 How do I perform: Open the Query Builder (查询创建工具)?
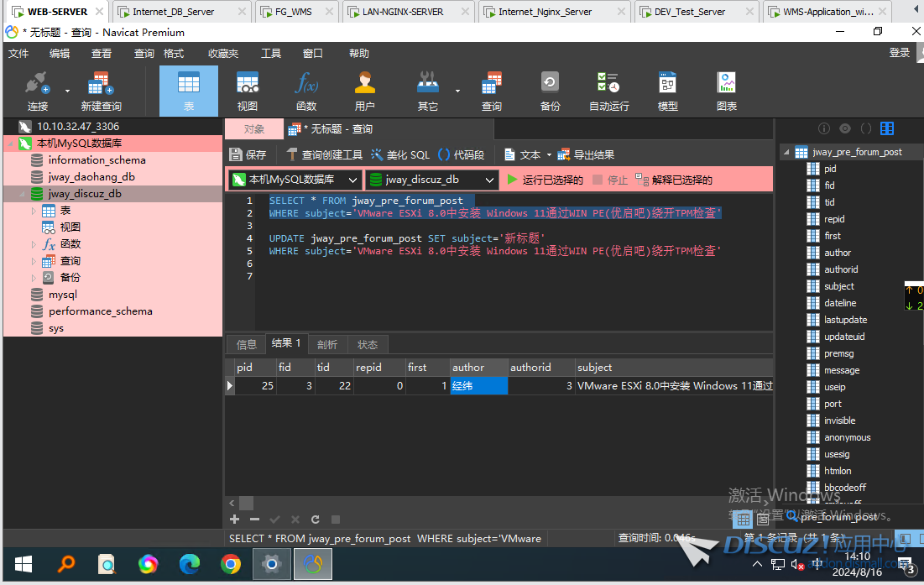click(325, 154)
